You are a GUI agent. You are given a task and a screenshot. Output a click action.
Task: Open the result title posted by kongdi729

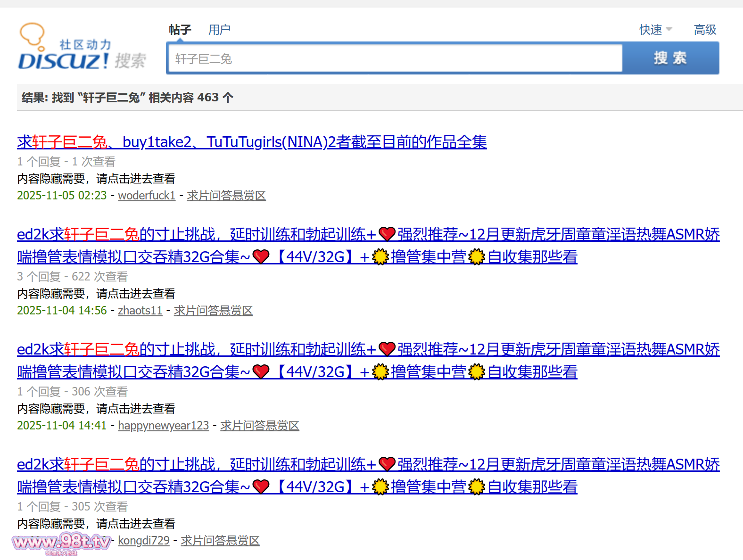click(x=368, y=465)
